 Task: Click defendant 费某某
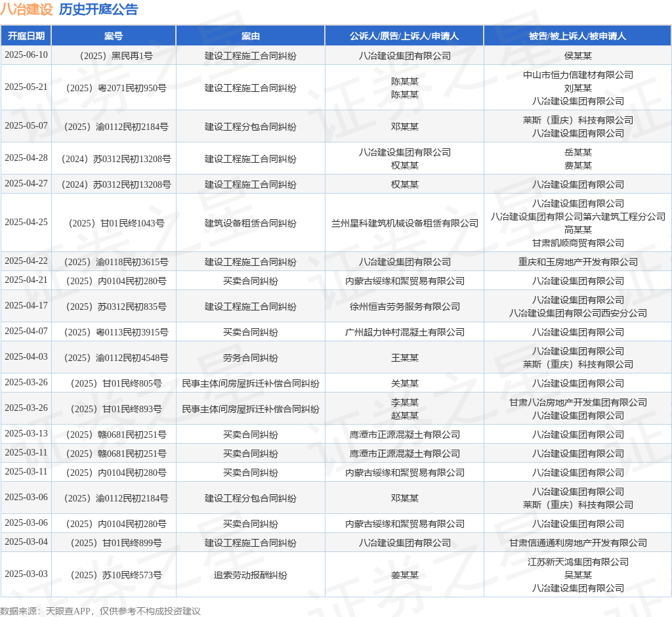[x=577, y=165]
